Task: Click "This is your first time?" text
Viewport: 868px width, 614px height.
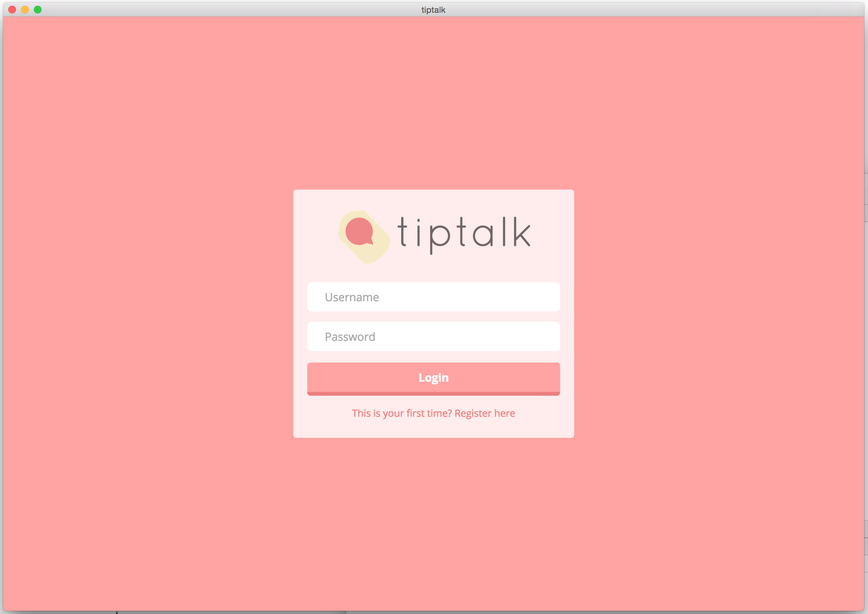Action: tap(401, 413)
